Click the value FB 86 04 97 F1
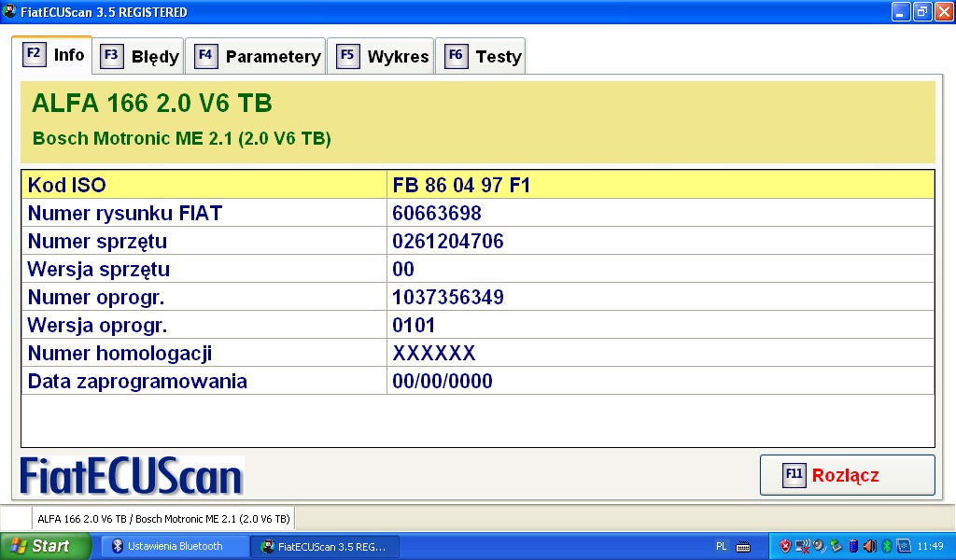 (x=461, y=185)
